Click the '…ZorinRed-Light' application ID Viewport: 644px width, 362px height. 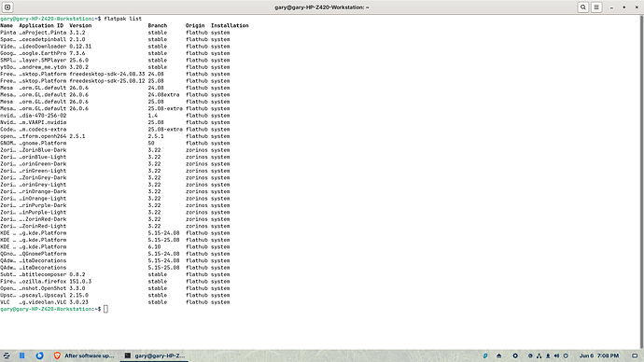tap(42, 226)
